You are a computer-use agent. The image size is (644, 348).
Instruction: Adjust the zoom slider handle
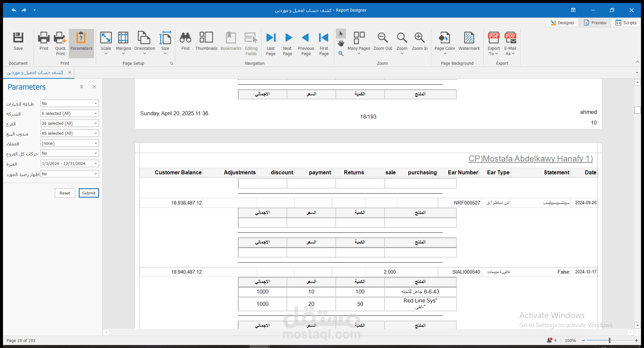coord(609,340)
